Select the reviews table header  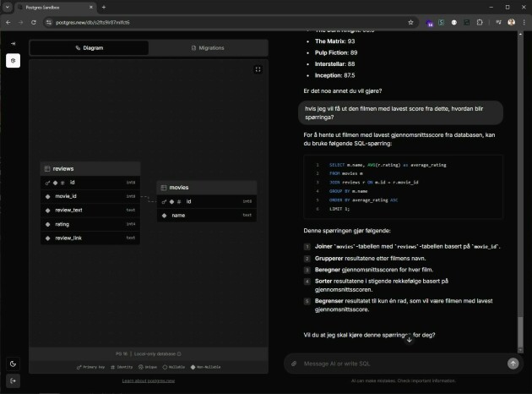[x=90, y=169]
